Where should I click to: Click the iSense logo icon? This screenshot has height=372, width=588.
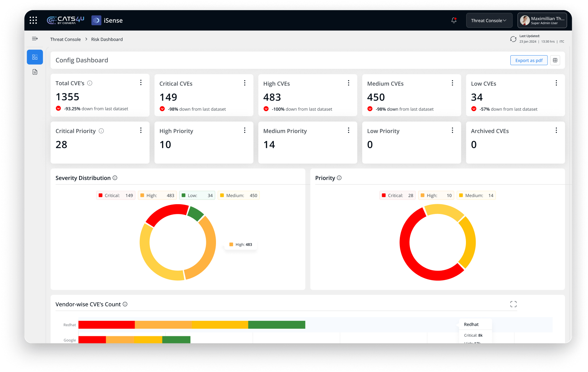click(96, 20)
